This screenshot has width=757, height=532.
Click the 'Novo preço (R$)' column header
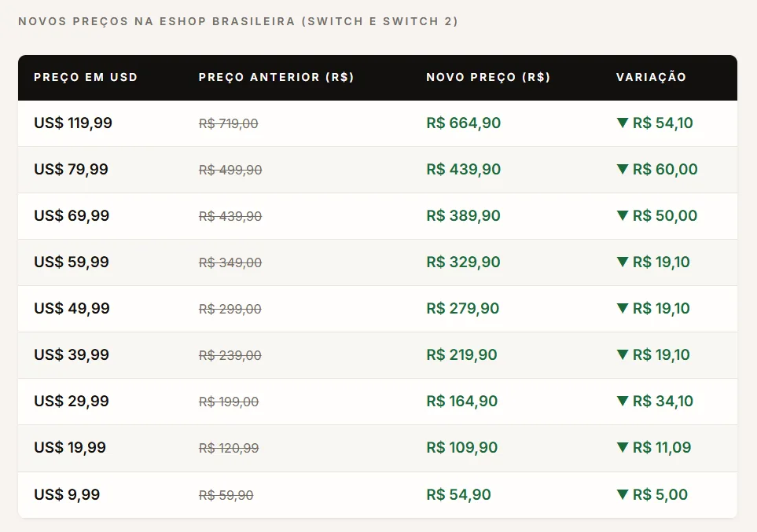pos(488,77)
